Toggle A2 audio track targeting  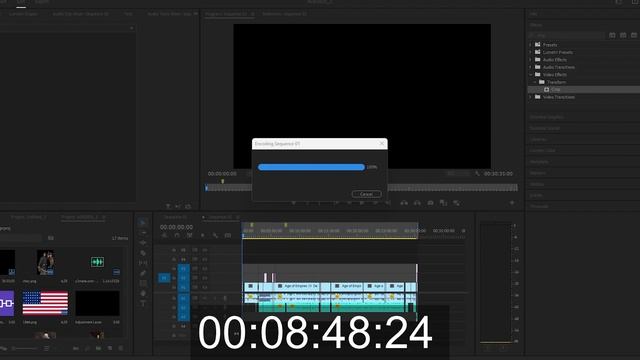(x=183, y=308)
